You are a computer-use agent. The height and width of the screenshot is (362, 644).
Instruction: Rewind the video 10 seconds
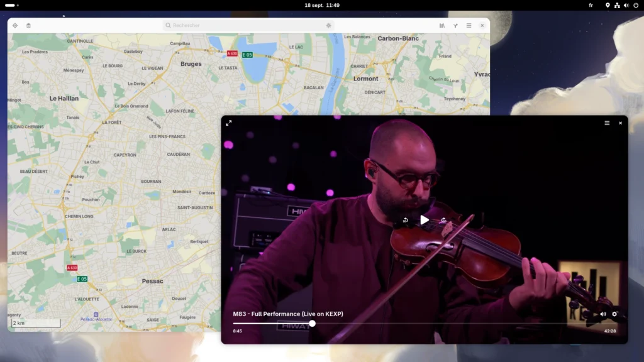pyautogui.click(x=406, y=221)
